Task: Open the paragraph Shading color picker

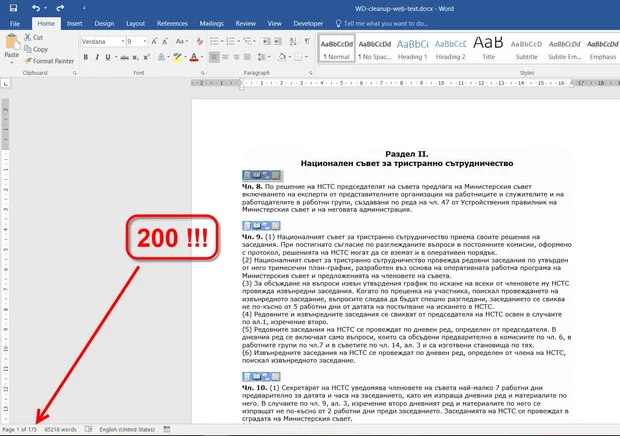Action: (x=282, y=58)
